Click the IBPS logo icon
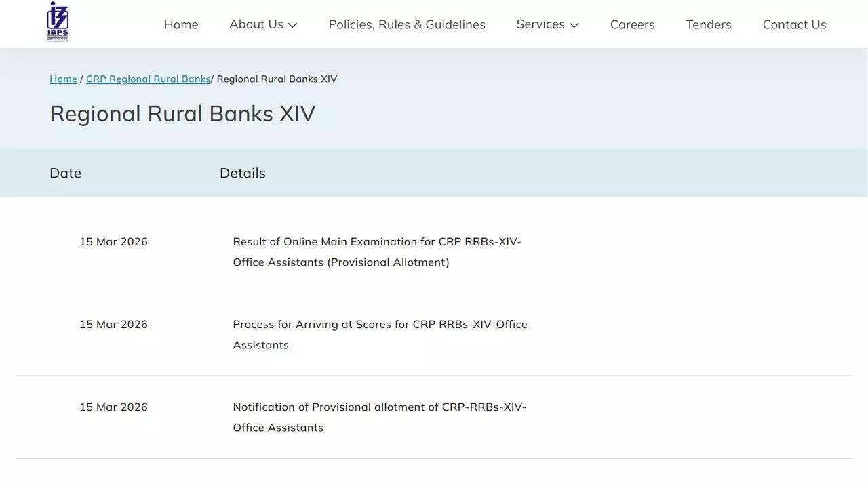 point(58,22)
